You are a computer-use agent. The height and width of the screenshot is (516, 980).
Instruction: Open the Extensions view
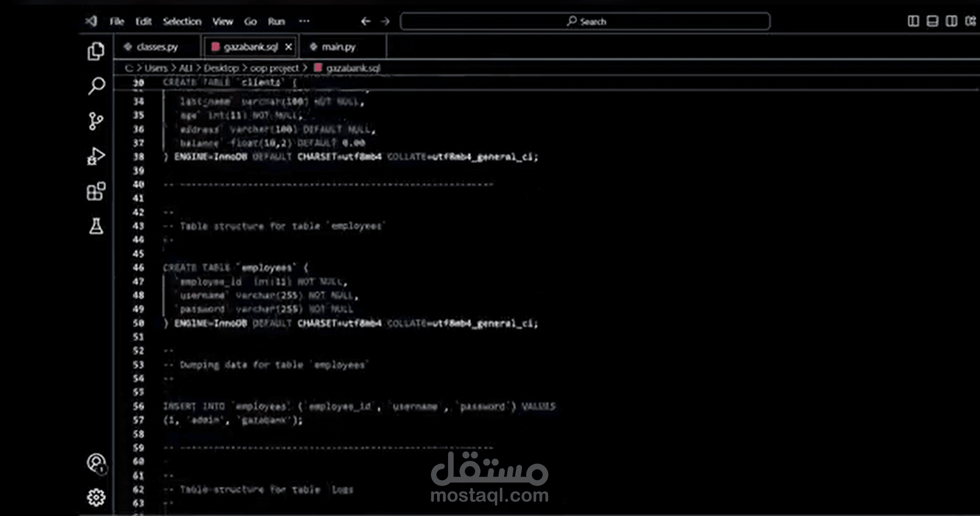point(96,191)
